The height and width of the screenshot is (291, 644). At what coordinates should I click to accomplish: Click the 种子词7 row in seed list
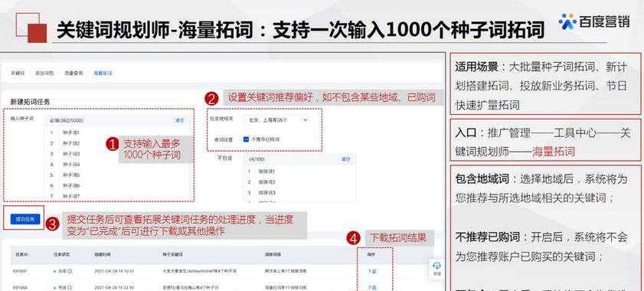(118, 197)
